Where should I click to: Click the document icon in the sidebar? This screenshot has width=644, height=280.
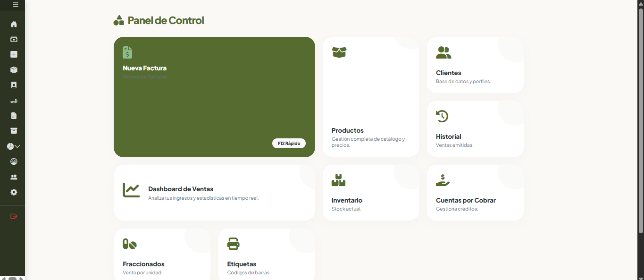[14, 116]
